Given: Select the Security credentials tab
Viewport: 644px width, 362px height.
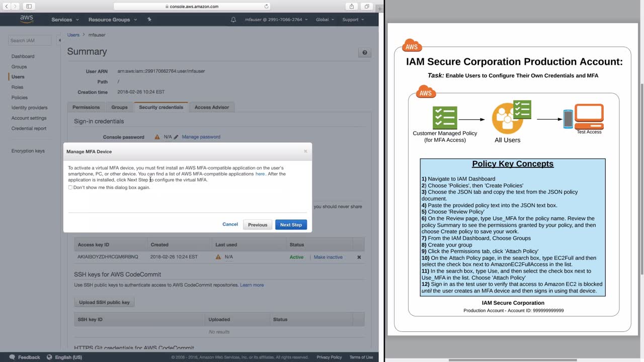Looking at the screenshot, I should [x=161, y=107].
